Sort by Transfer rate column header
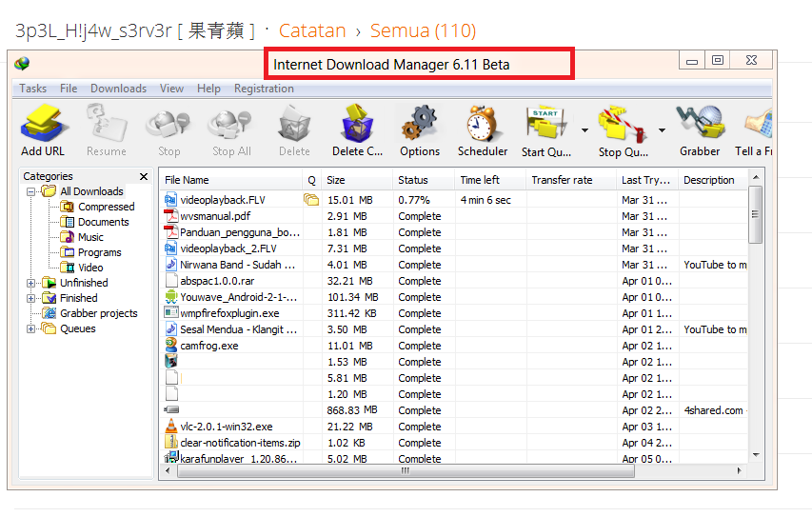This screenshot has height=517, width=812. click(572, 180)
